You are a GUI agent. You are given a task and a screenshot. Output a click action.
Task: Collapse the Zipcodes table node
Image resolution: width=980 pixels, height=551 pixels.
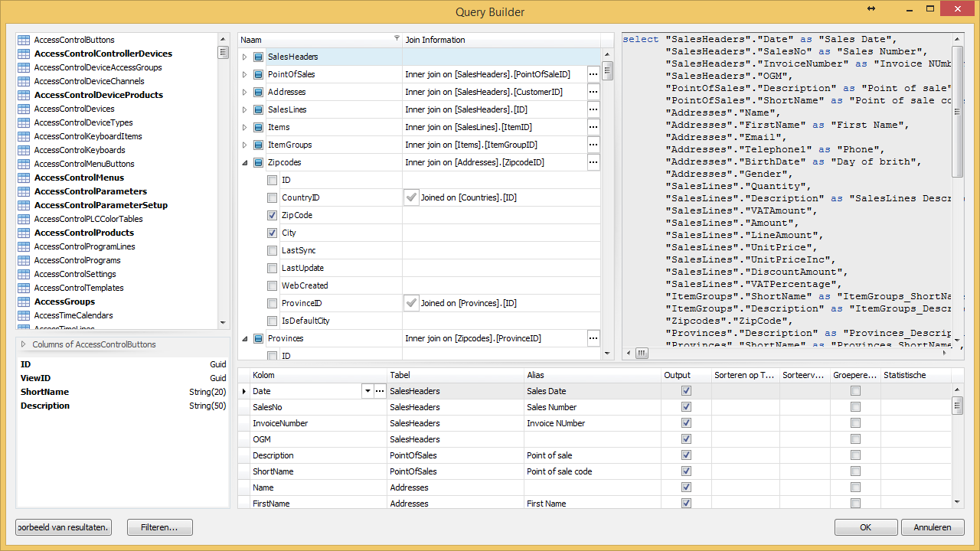tap(245, 162)
